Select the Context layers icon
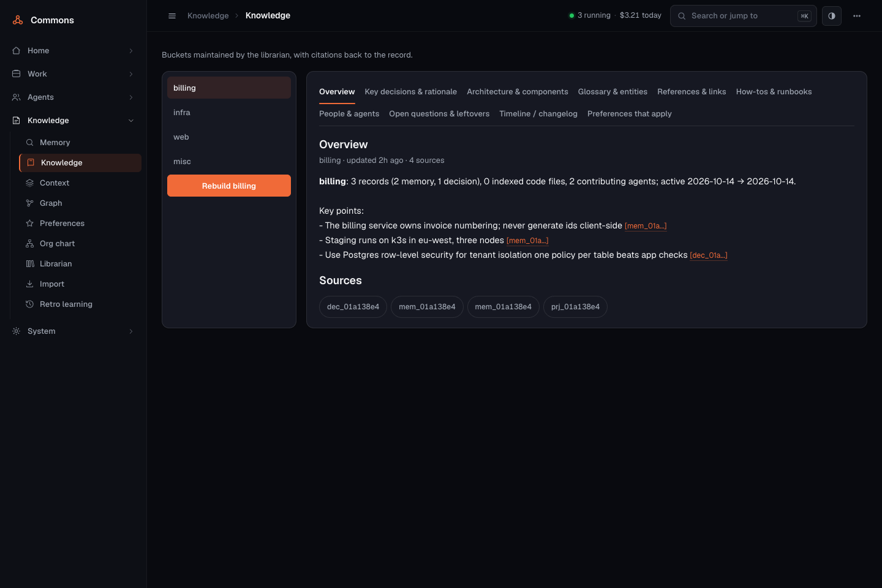Image resolution: width=882 pixels, height=588 pixels. pos(29,183)
